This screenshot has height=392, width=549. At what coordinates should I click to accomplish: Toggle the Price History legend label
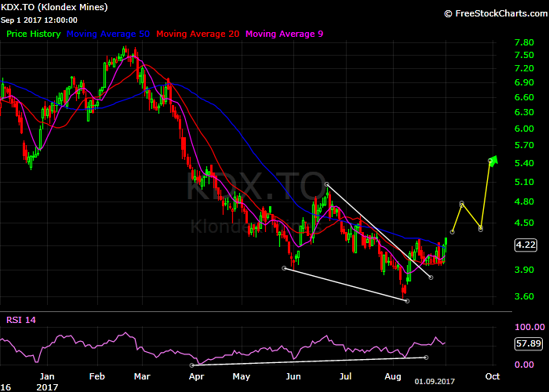coord(34,34)
